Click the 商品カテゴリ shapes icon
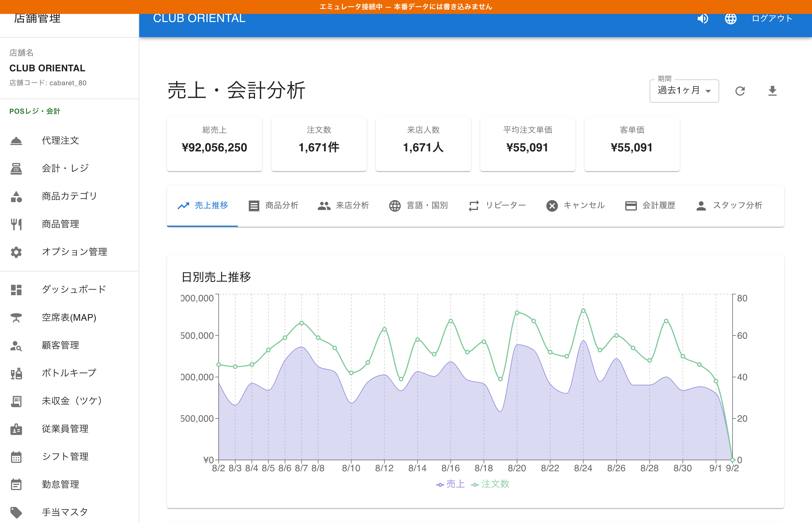812x522 pixels. click(16, 196)
